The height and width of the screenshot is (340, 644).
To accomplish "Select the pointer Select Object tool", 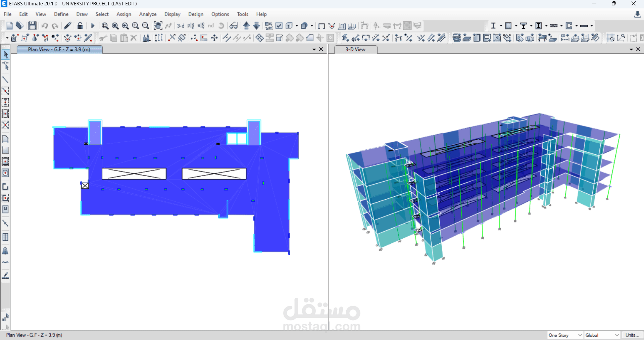I will tap(5, 54).
